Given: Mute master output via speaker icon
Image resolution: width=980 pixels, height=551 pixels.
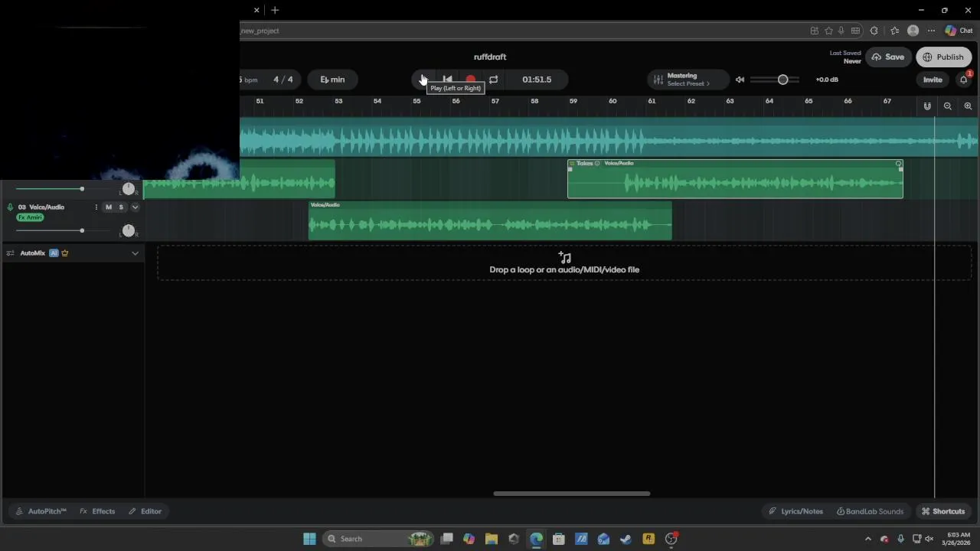Looking at the screenshot, I should pyautogui.click(x=740, y=80).
